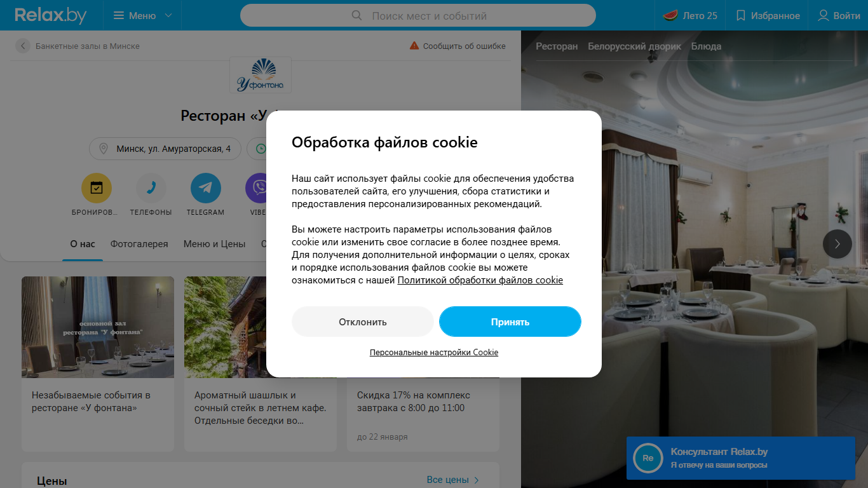Open the основной зал ресторана thumbnail
Viewport: 868px width, 488px height.
(x=98, y=327)
